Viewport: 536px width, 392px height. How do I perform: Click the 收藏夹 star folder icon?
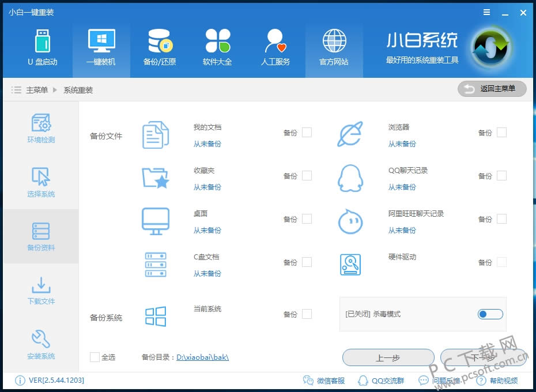tap(156, 178)
